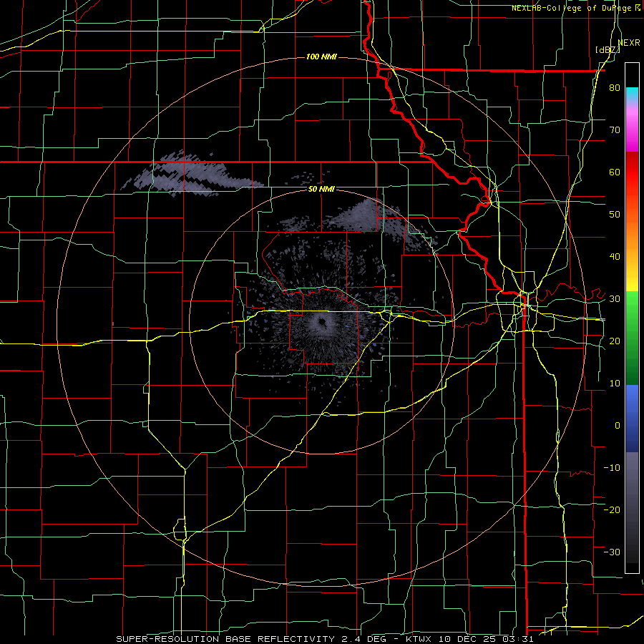644x644 pixels.
Task: Click the 50 dBZ scale label
Action: click(x=615, y=215)
